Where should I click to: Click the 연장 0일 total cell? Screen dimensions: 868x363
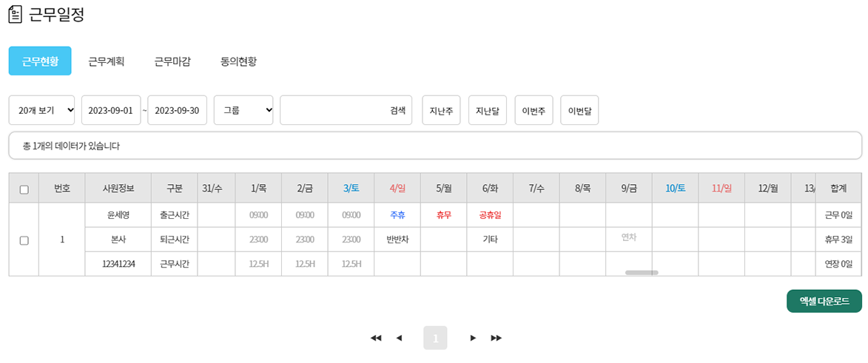(838, 264)
